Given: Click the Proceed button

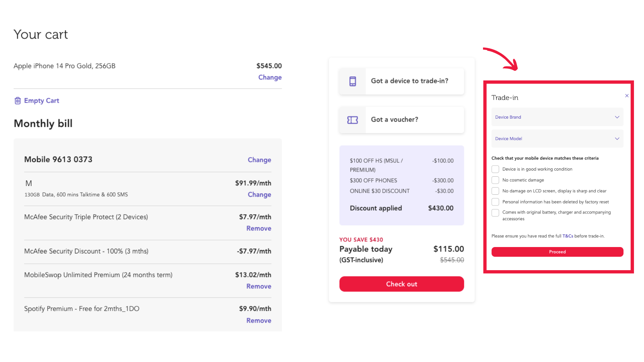Looking at the screenshot, I should click(557, 252).
